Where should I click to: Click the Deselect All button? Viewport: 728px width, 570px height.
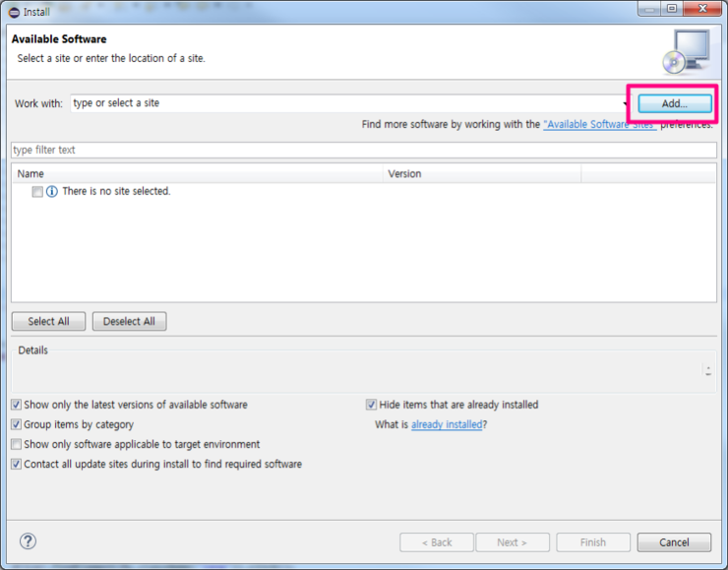129,322
